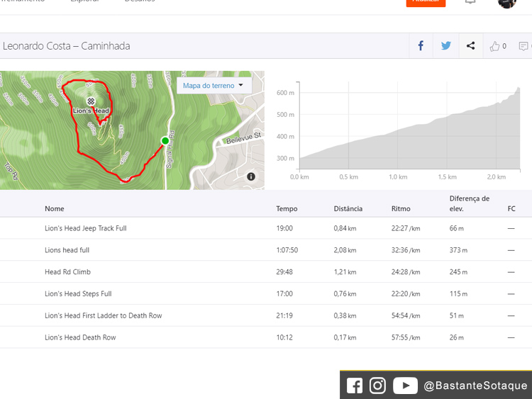Click the green start marker on map

pyautogui.click(x=165, y=141)
